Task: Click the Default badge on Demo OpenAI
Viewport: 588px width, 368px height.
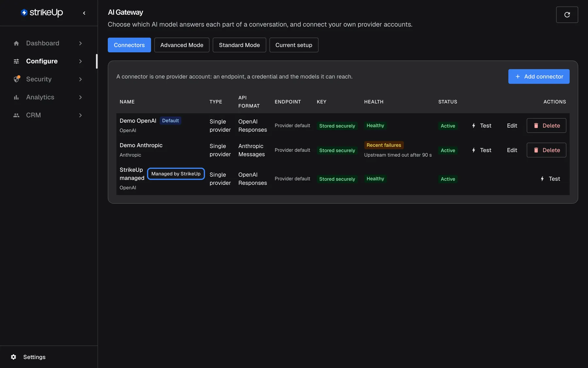Action: pyautogui.click(x=171, y=121)
